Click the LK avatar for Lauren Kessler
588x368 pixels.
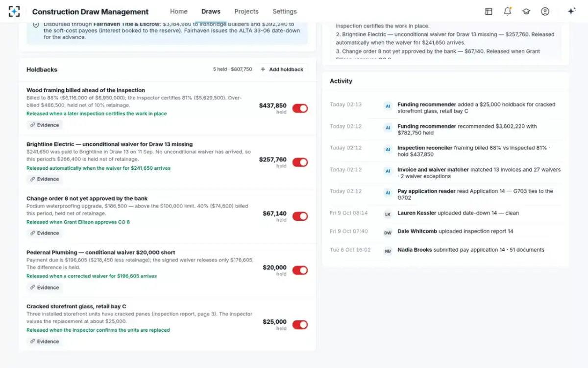pyautogui.click(x=388, y=214)
